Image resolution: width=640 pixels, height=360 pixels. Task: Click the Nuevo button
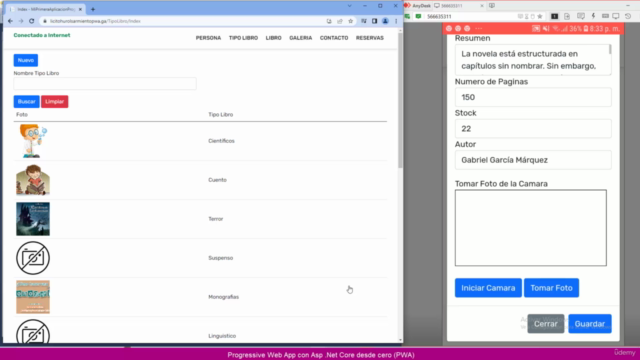[x=26, y=60]
